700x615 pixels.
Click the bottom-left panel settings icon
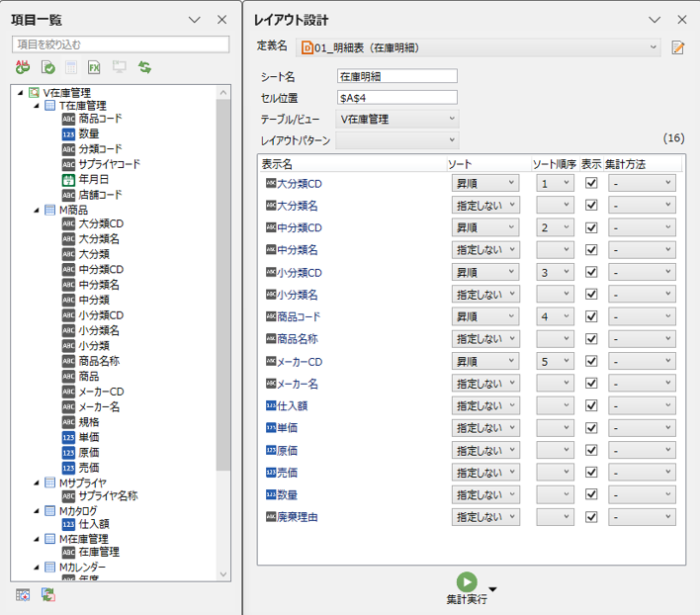[x=23, y=594]
